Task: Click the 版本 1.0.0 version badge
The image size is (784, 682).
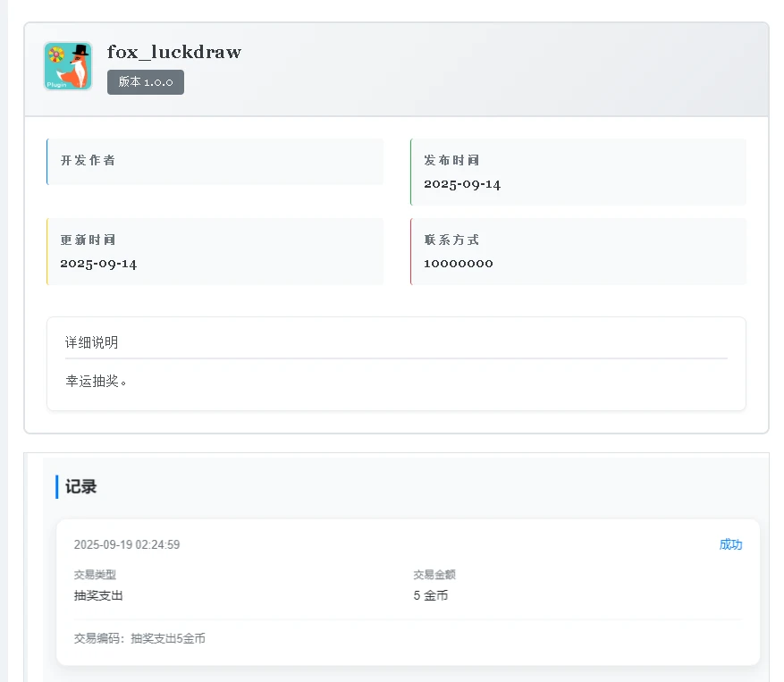Action: tap(146, 82)
